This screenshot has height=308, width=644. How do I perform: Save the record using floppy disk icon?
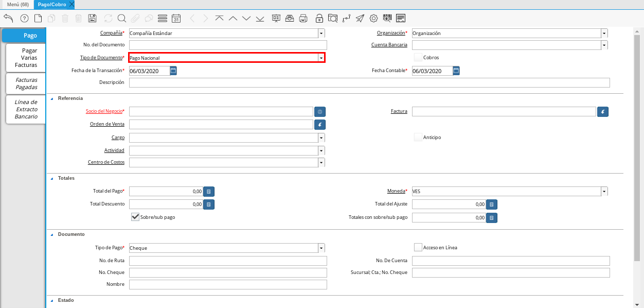[93, 19]
